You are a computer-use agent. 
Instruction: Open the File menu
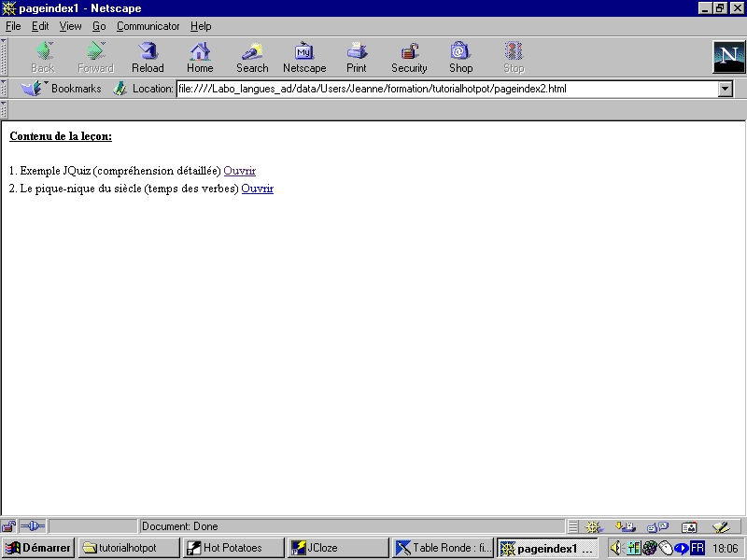click(13, 26)
